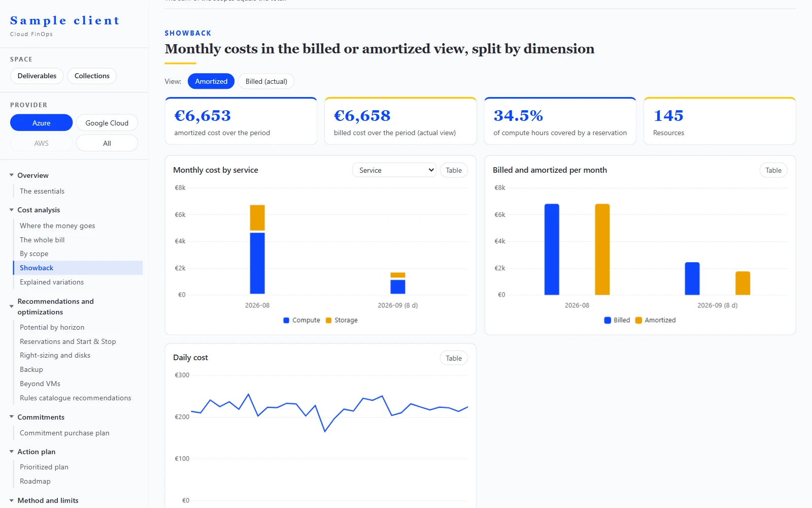
Task: Click the Sample client logo title
Action: click(x=65, y=21)
